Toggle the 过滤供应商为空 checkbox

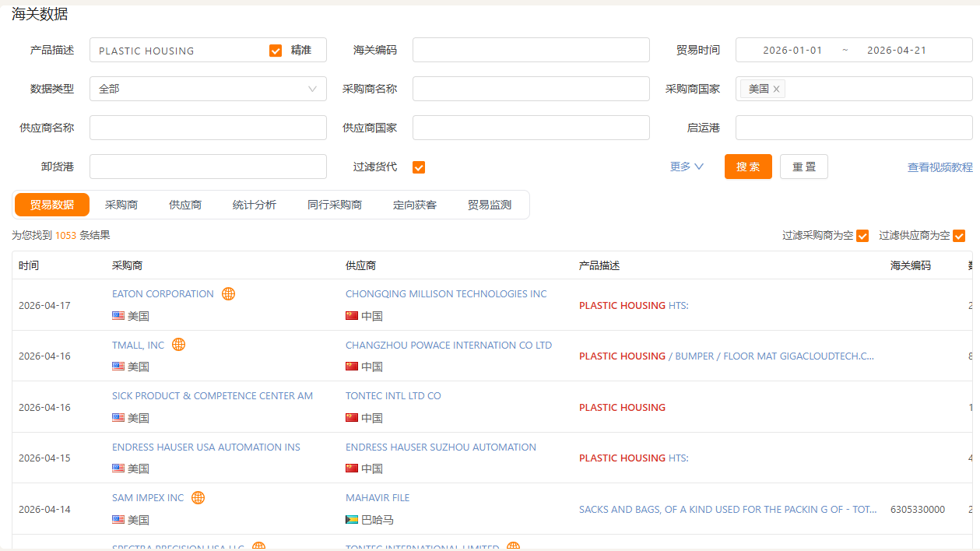click(x=959, y=236)
